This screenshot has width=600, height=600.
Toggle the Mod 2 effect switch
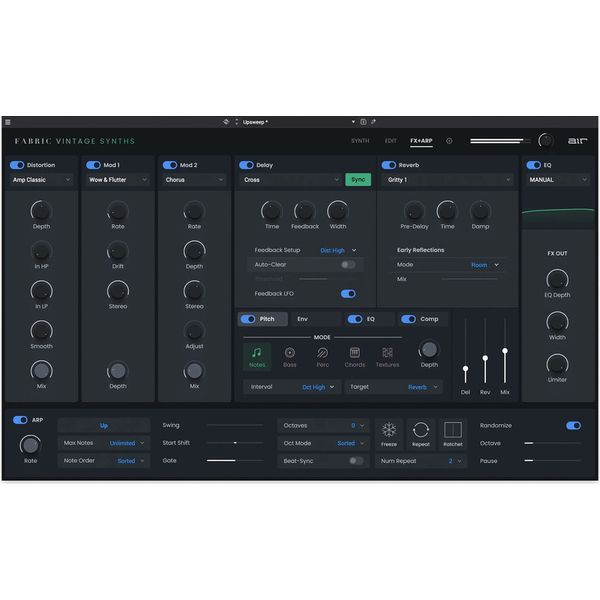[170, 165]
